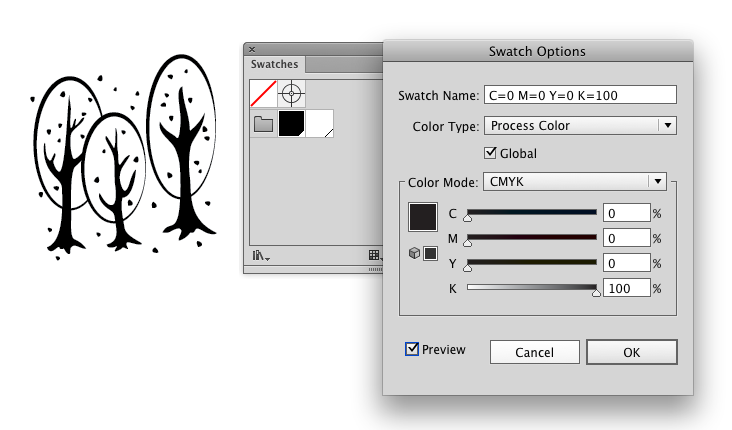This screenshot has height=430, width=732.
Task: Adjust the Y yellow slider
Action: 532,263
